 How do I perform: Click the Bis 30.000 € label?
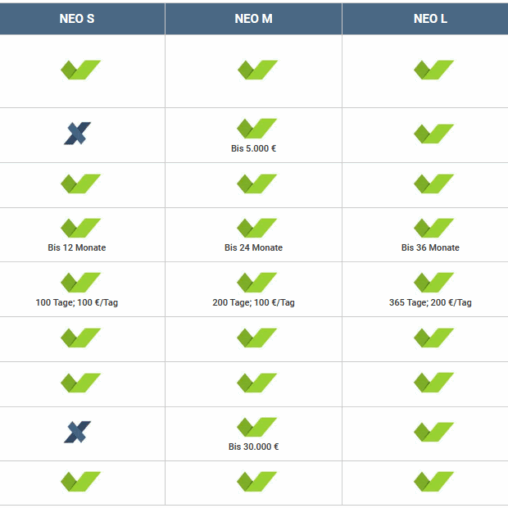pos(253,447)
